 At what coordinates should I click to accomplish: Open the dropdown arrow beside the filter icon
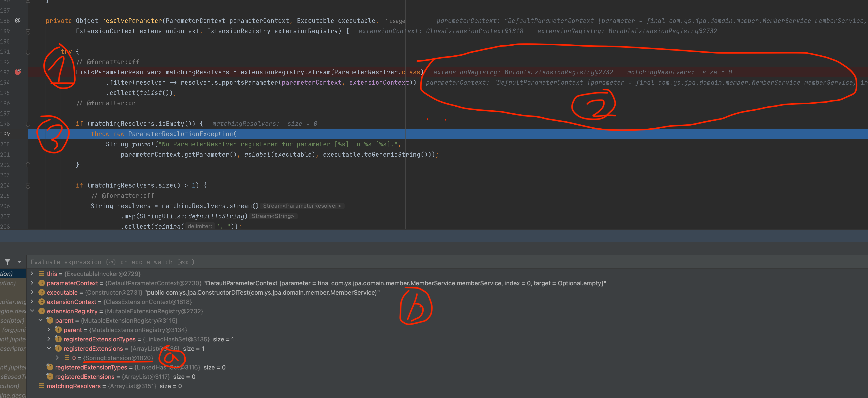19,262
